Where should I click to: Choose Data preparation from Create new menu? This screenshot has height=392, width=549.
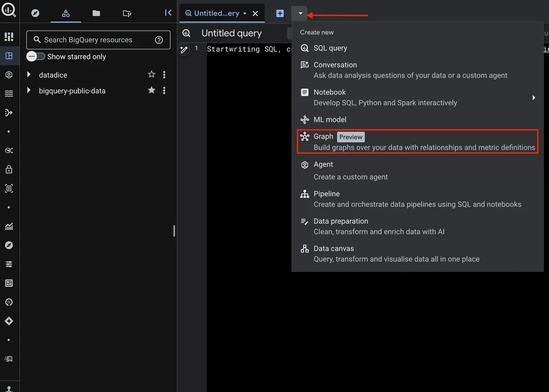[x=417, y=226]
